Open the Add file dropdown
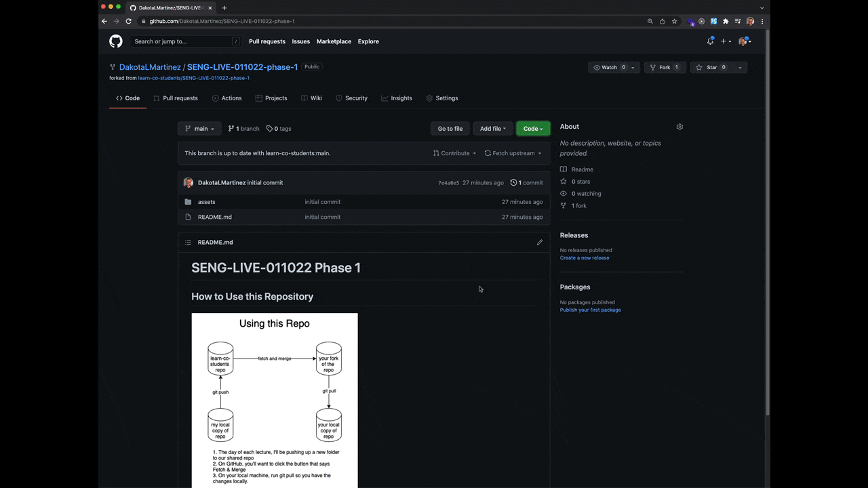This screenshot has height=488, width=868. tap(492, 128)
